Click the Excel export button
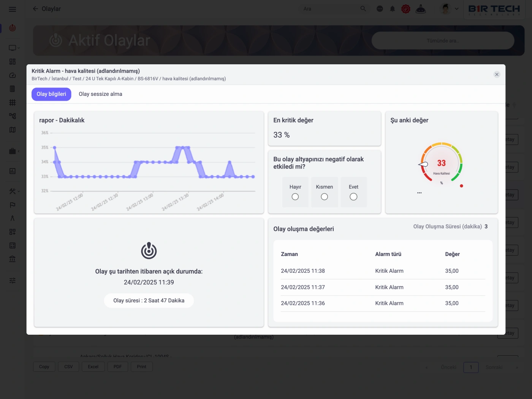 pyautogui.click(x=93, y=367)
